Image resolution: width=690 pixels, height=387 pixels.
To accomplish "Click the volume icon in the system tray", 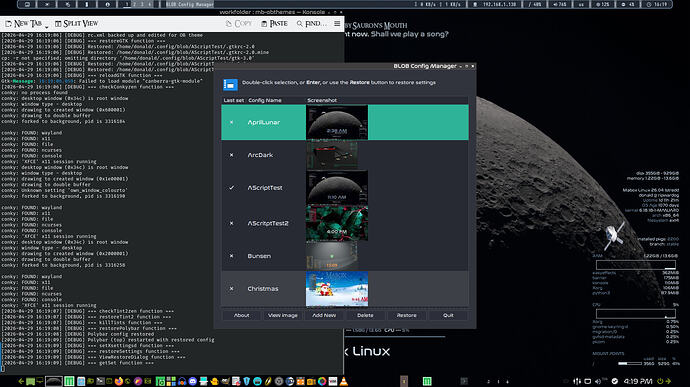I will tap(598, 381).
